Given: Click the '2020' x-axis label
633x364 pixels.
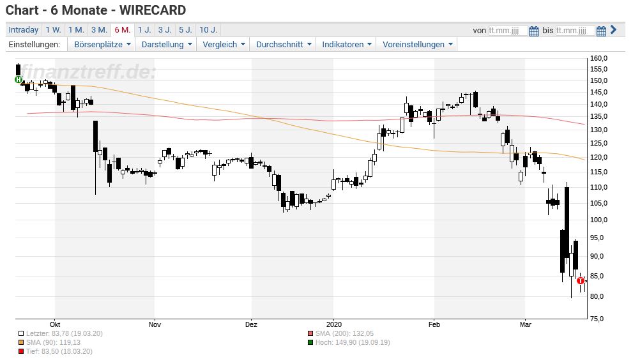Looking at the screenshot, I should [x=334, y=324].
